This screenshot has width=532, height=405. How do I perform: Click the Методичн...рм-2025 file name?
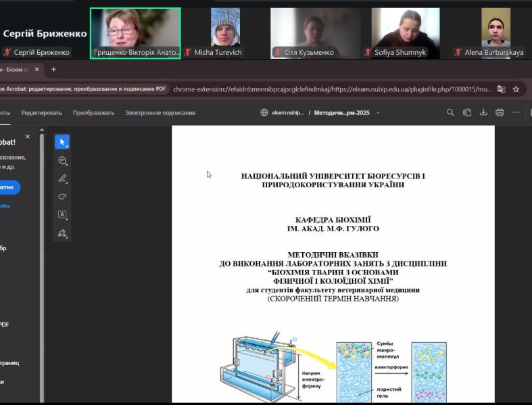point(341,113)
